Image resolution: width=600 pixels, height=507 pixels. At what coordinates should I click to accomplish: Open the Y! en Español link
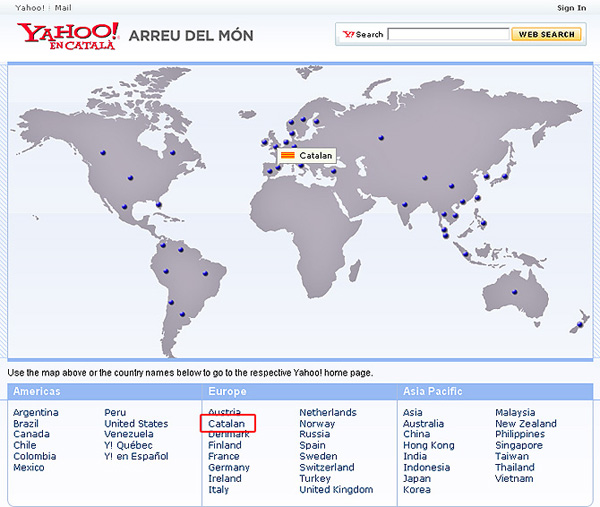click(x=136, y=456)
